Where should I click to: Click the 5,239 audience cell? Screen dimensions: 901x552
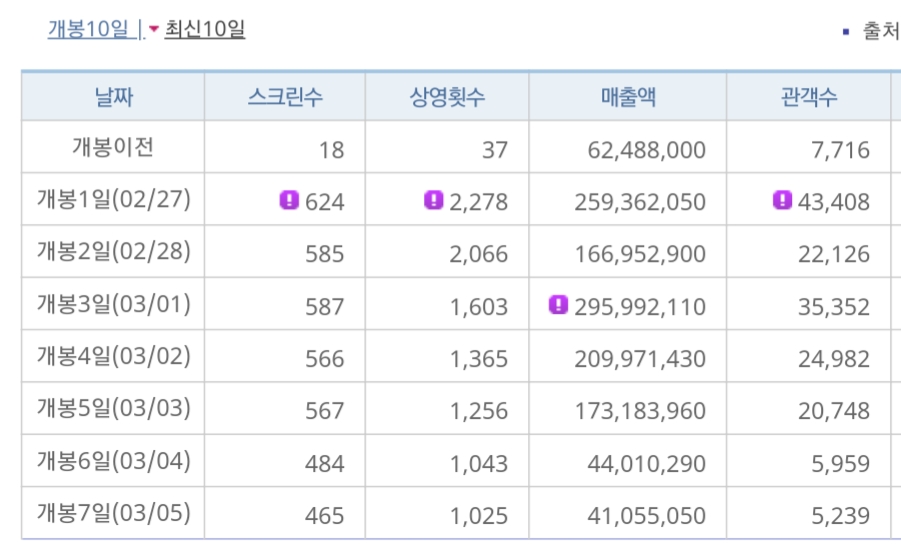tap(833, 516)
